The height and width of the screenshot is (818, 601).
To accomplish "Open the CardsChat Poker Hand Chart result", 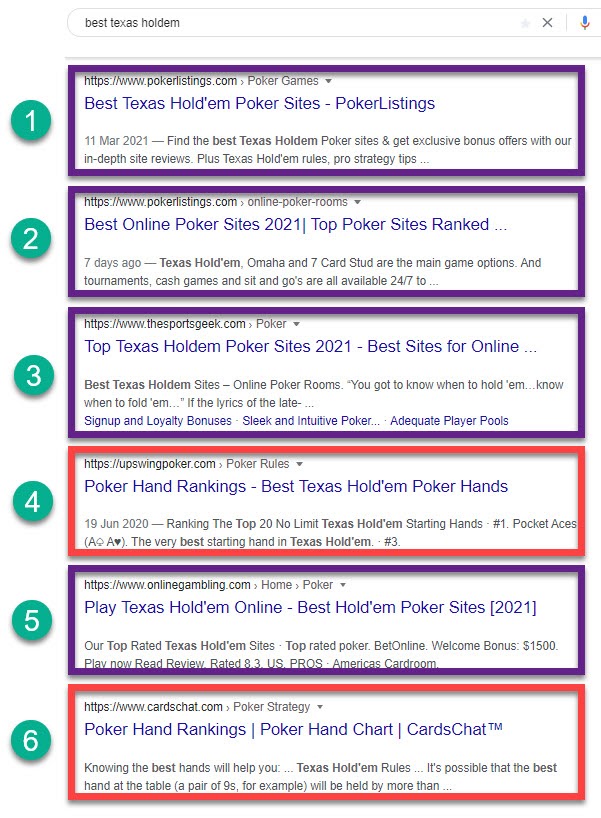I will tap(293, 730).
